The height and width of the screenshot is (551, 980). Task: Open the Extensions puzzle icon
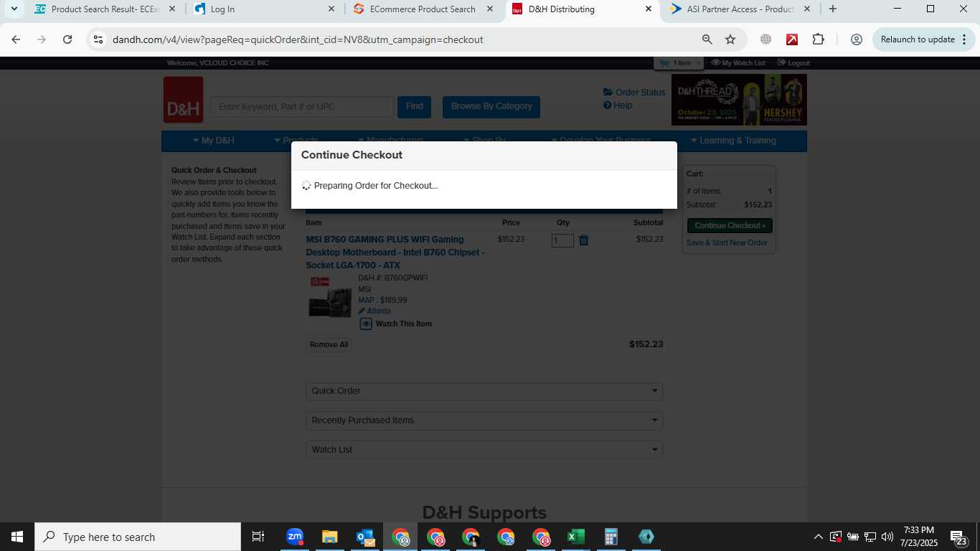pyautogui.click(x=819, y=39)
